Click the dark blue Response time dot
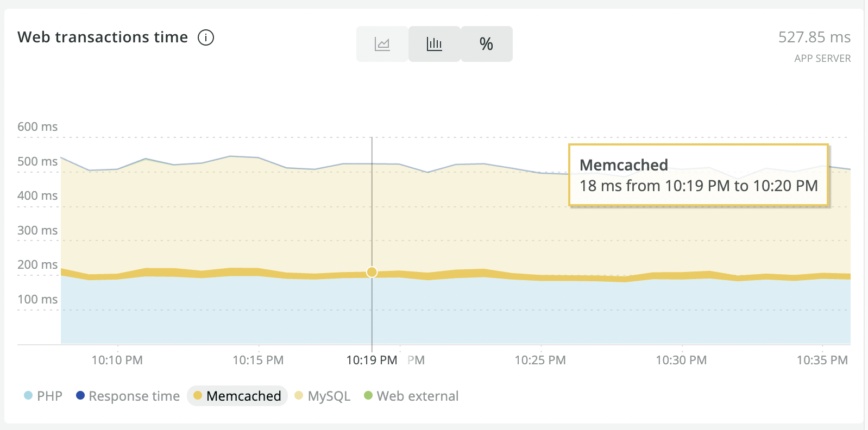The image size is (868, 430). (80, 395)
